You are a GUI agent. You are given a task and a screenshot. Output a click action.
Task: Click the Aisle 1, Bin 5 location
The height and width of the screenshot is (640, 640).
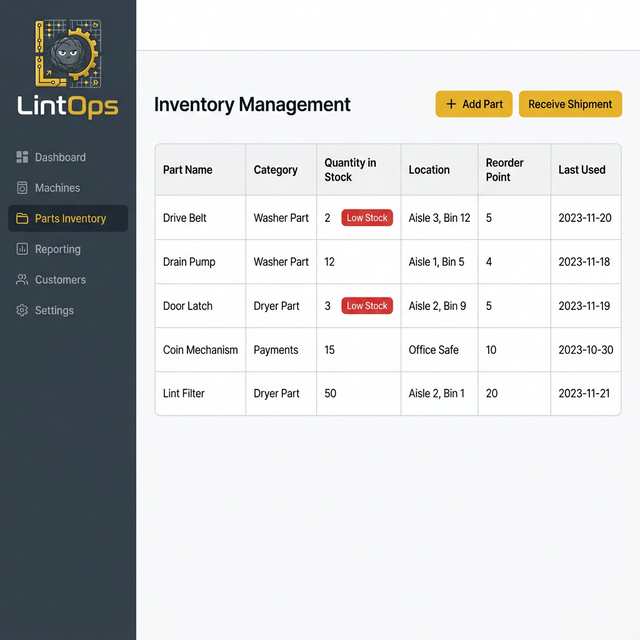coord(436,262)
